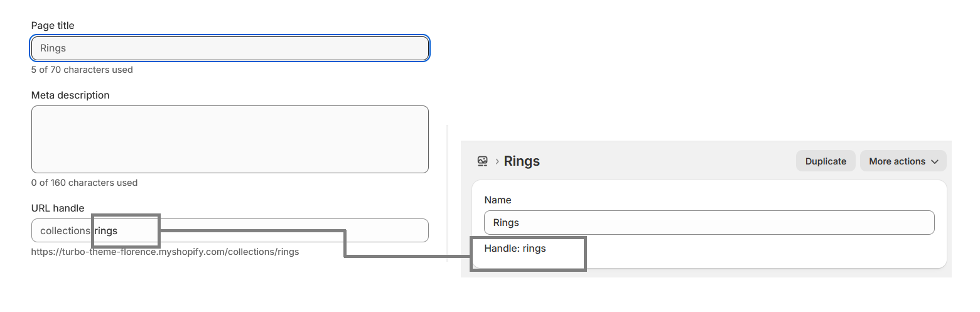Image resolution: width=980 pixels, height=312 pixels.
Task: Click the turbo-theme-florence collection URL text
Action: pyautogui.click(x=165, y=252)
